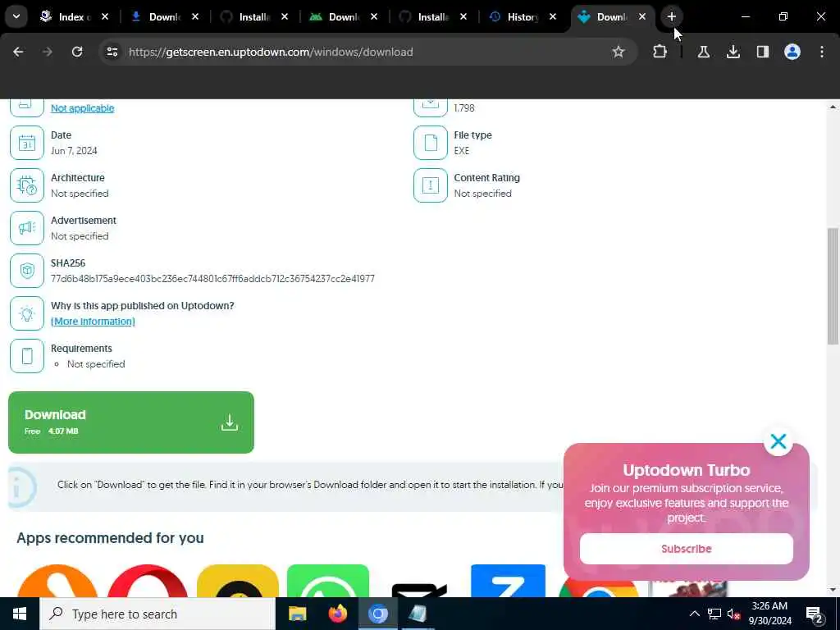Click the Date calendar icon
The height and width of the screenshot is (630, 840).
pos(27,143)
